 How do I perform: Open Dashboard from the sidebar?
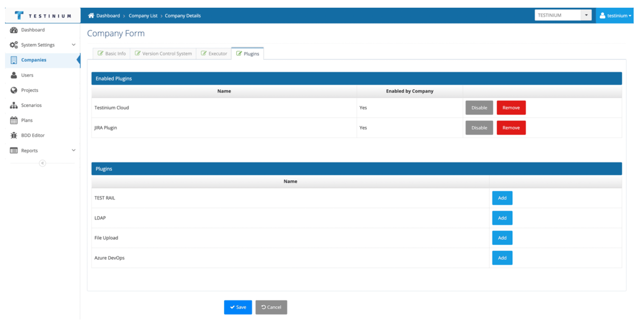pyautogui.click(x=42, y=30)
